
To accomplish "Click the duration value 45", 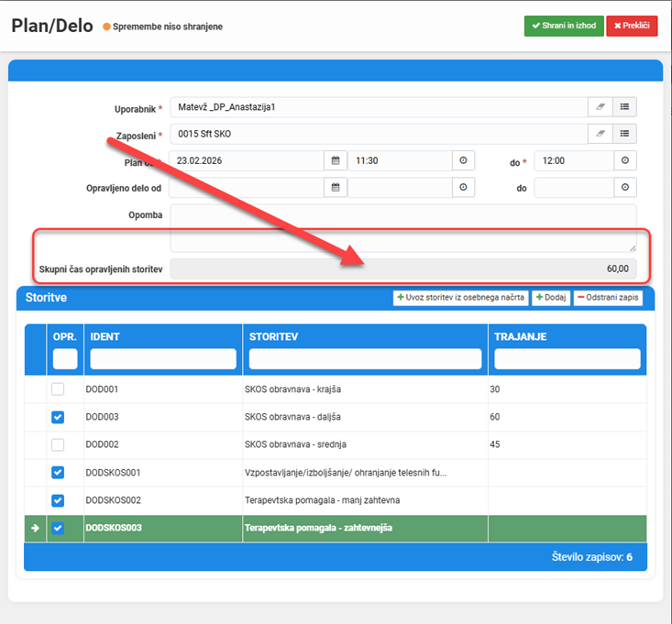I will (494, 444).
